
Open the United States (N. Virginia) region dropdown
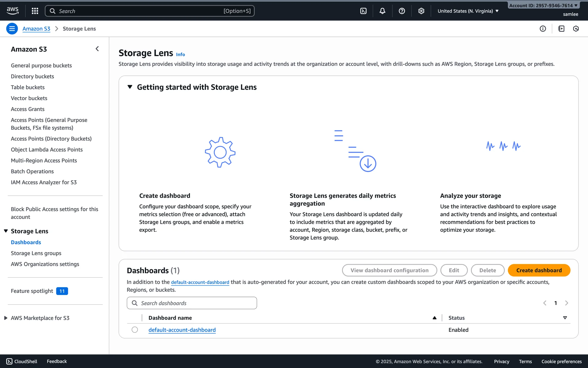(x=468, y=11)
